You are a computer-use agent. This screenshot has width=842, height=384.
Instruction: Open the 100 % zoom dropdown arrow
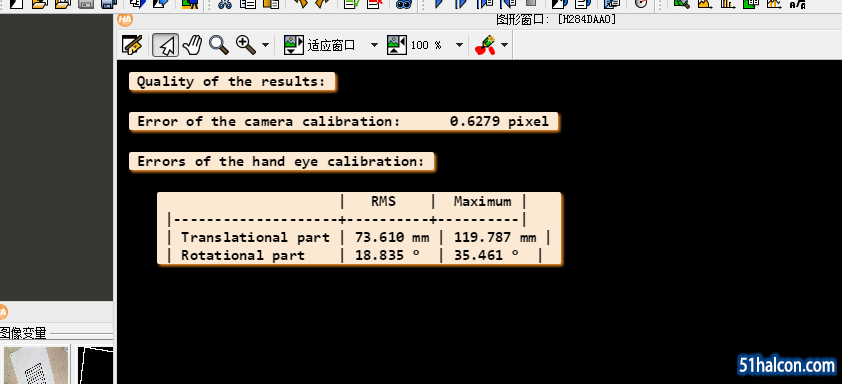click(459, 45)
